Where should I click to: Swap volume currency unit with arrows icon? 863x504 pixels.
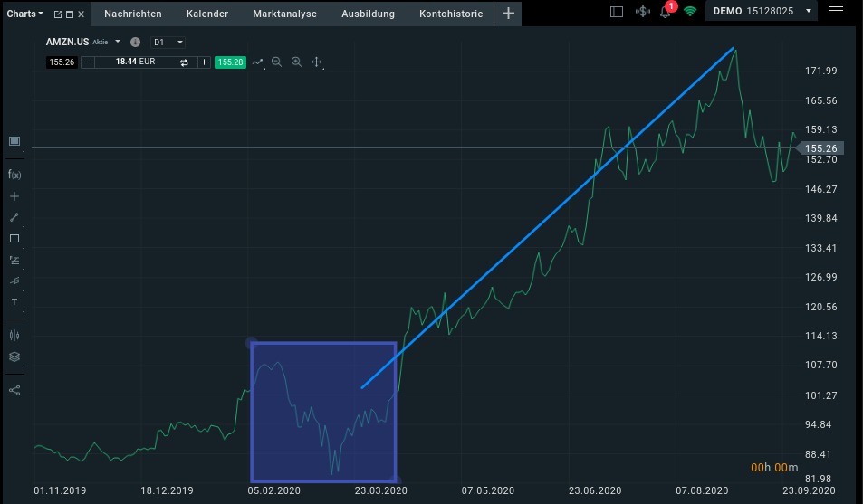coord(184,62)
